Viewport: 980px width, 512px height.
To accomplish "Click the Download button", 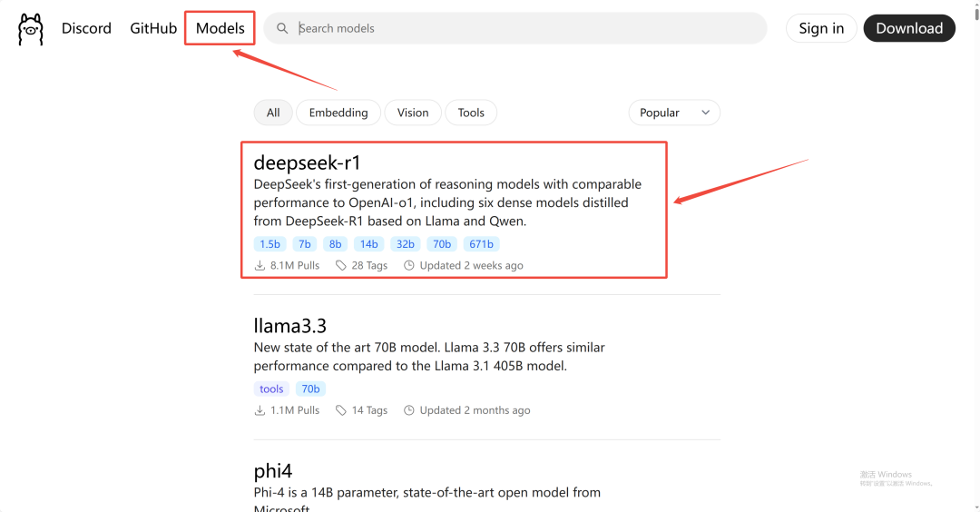I will (909, 29).
